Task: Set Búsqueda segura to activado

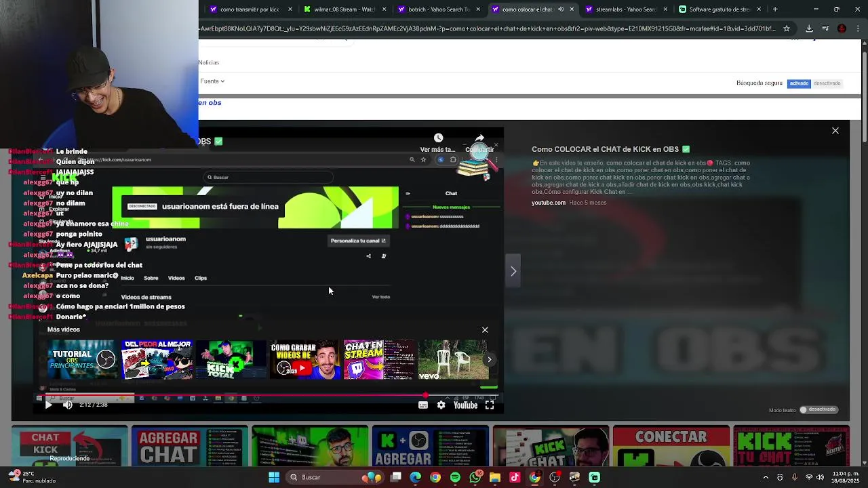Action: tap(799, 83)
